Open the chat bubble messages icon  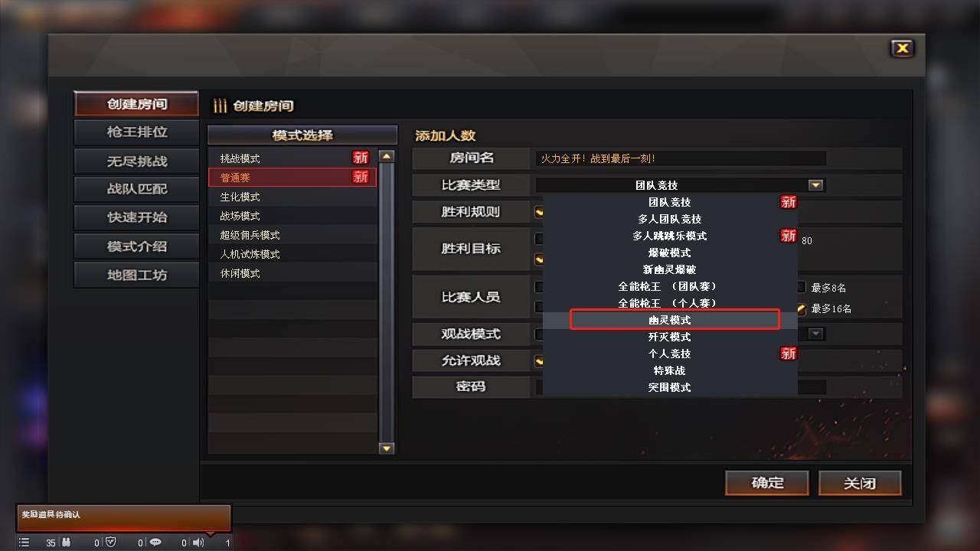(x=155, y=543)
